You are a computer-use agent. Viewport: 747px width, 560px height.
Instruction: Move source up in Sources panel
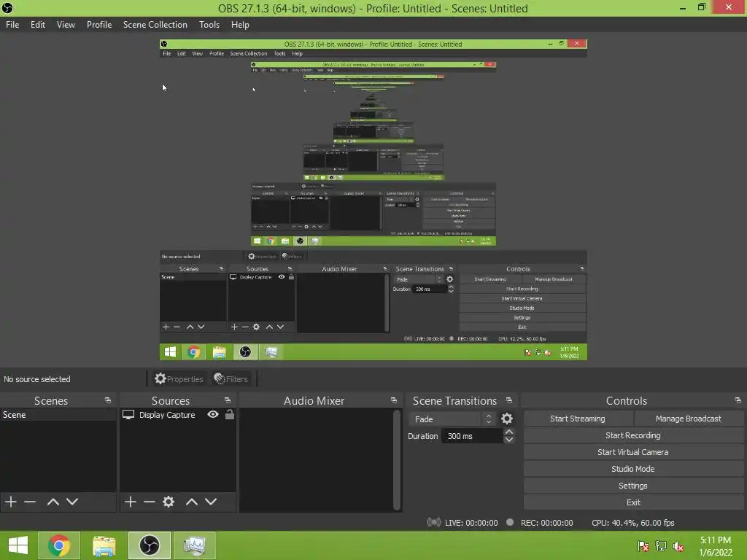(x=192, y=502)
